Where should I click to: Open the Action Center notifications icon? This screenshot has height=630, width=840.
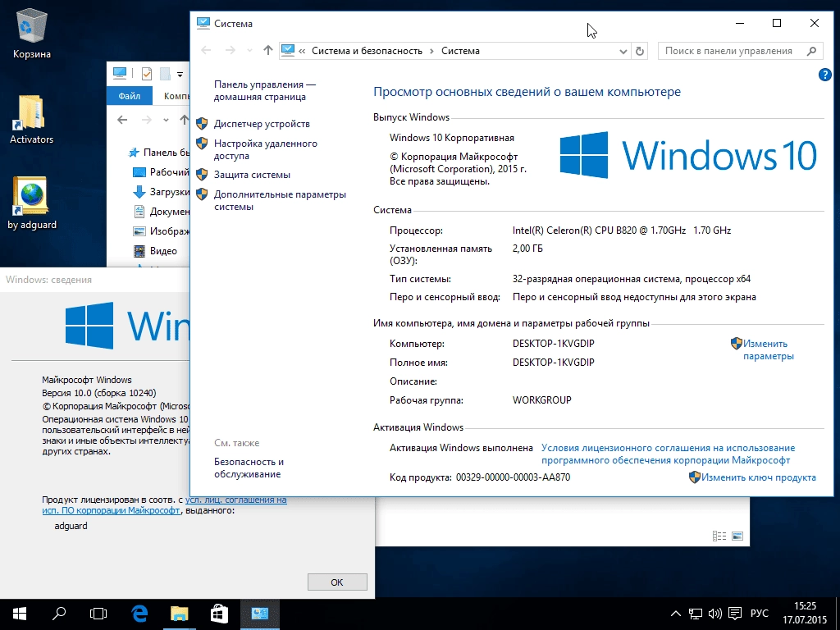[x=735, y=614]
